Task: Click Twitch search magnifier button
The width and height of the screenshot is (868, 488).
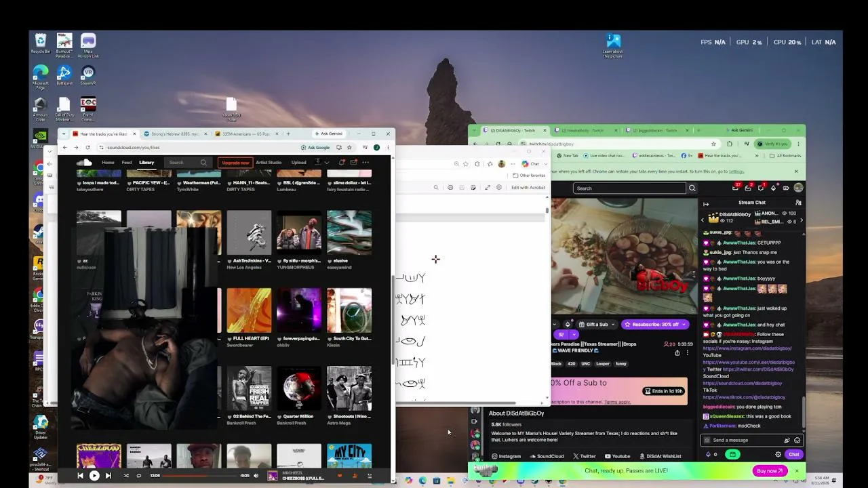Action: pyautogui.click(x=692, y=188)
